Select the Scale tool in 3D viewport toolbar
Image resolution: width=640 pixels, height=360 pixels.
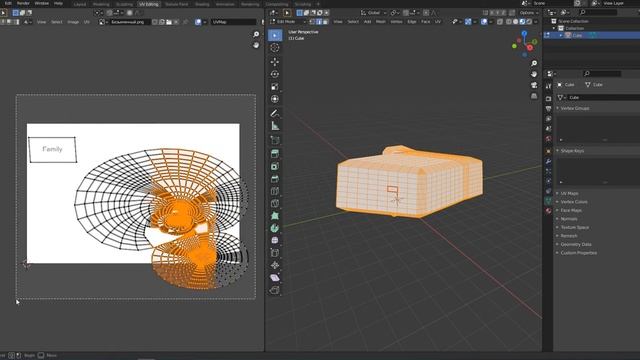coord(275,87)
